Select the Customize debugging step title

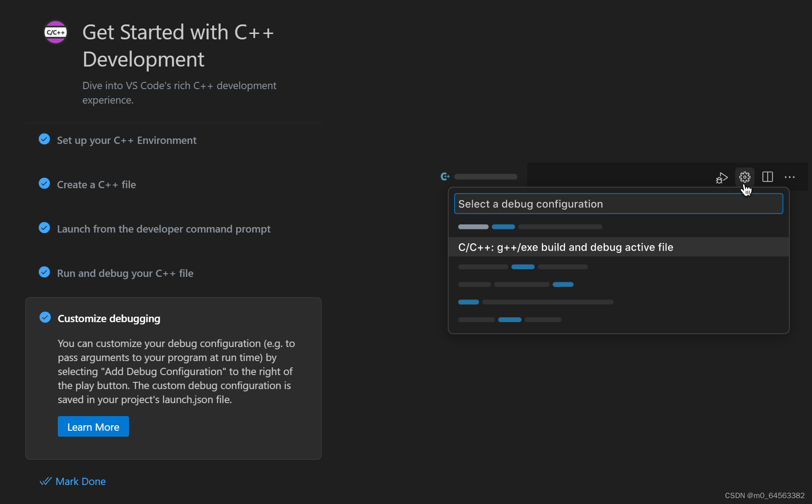[x=109, y=319]
